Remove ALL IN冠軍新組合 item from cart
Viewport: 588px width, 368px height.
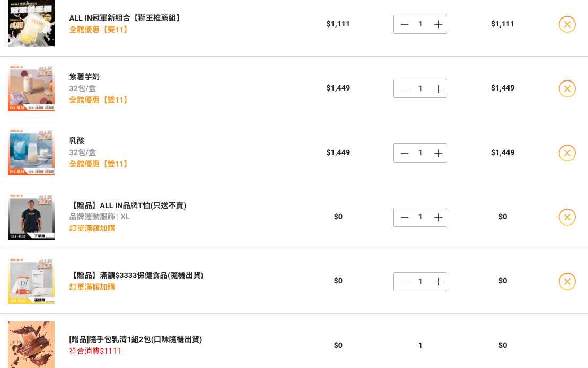click(x=567, y=24)
